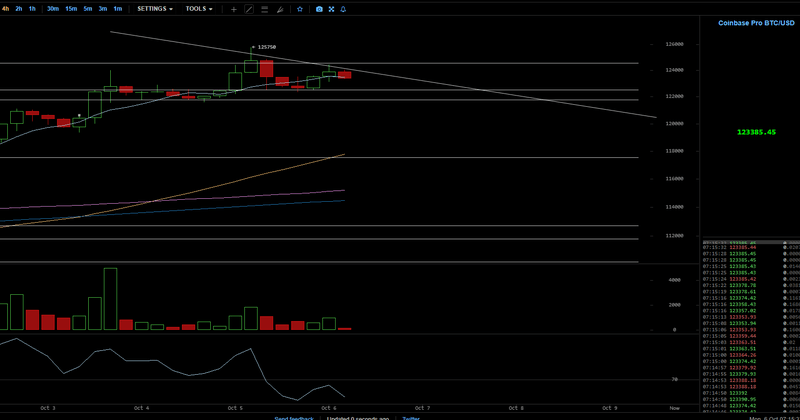
Task: Open alerts via the bell icon
Action: tap(343, 9)
